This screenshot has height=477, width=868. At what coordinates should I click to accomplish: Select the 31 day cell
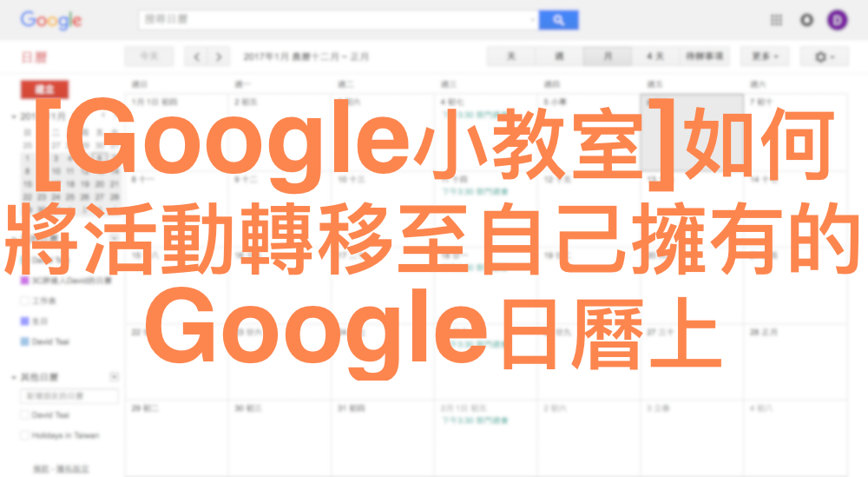point(383,438)
